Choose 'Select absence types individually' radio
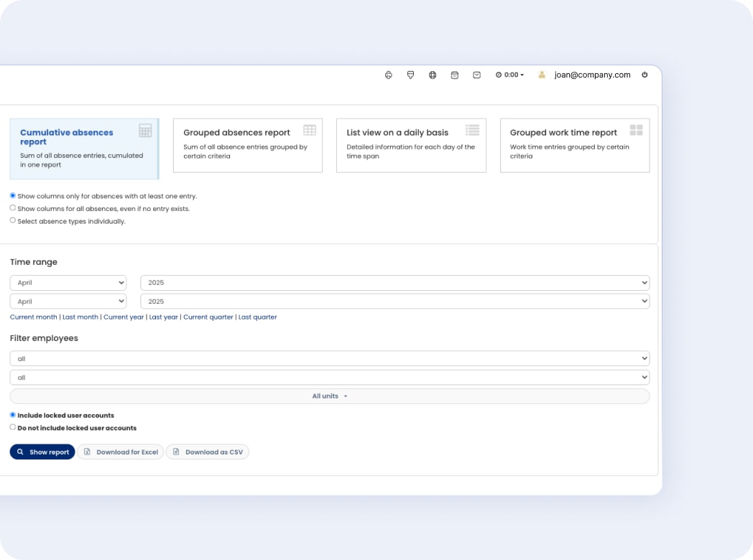The image size is (753, 560). [13, 220]
